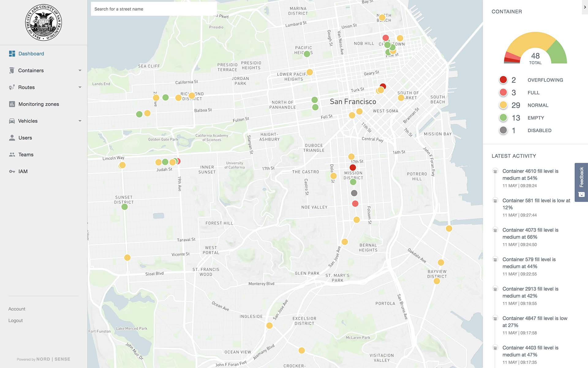Image resolution: width=588 pixels, height=368 pixels.
Task: Click the Teams group icon
Action: (x=12, y=155)
